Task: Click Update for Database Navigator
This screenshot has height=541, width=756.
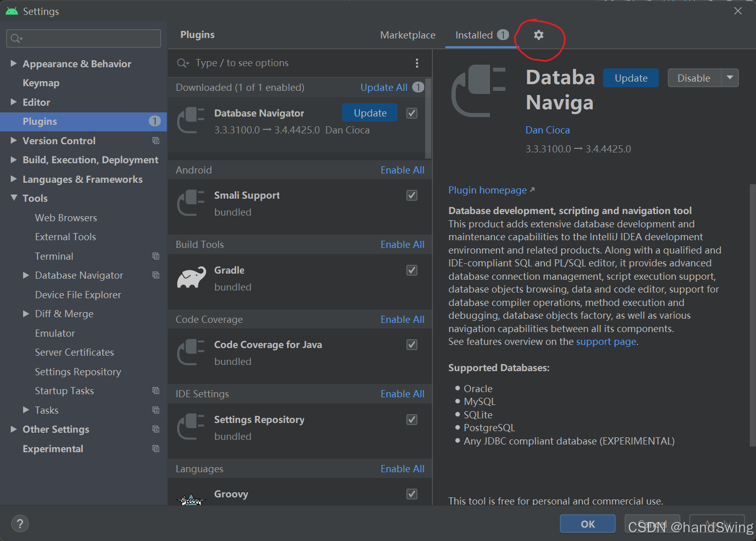Action: (369, 112)
